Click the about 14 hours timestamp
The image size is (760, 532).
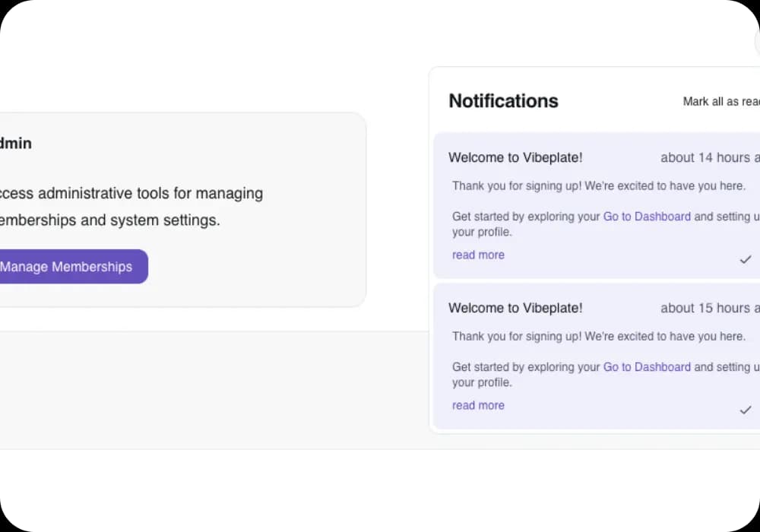[710, 157]
